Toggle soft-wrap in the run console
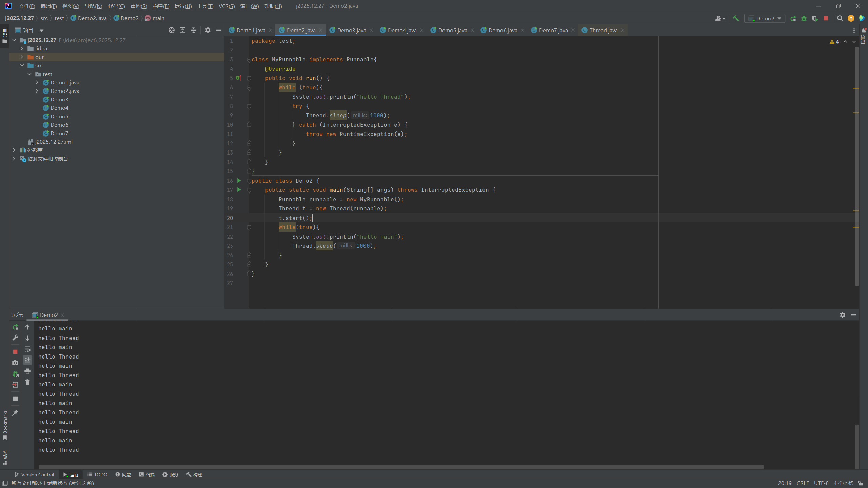Screen dimensions: 868x488 (27, 349)
